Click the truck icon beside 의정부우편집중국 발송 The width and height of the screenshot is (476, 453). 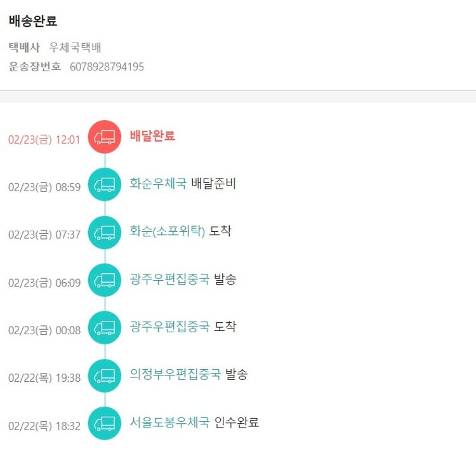point(104,375)
